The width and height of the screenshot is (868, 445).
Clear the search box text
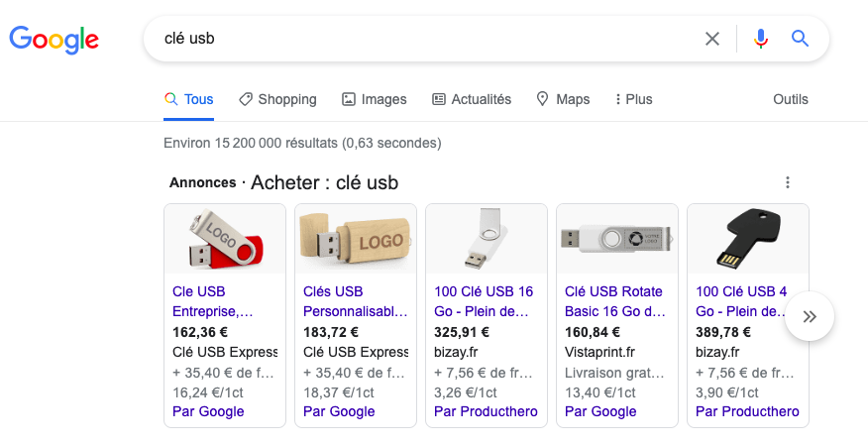click(711, 40)
